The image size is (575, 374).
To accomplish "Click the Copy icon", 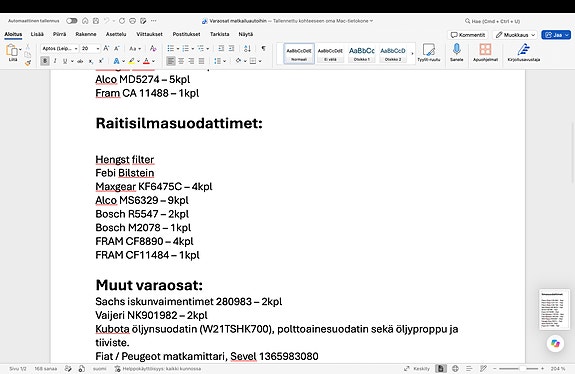I will 28,55.
